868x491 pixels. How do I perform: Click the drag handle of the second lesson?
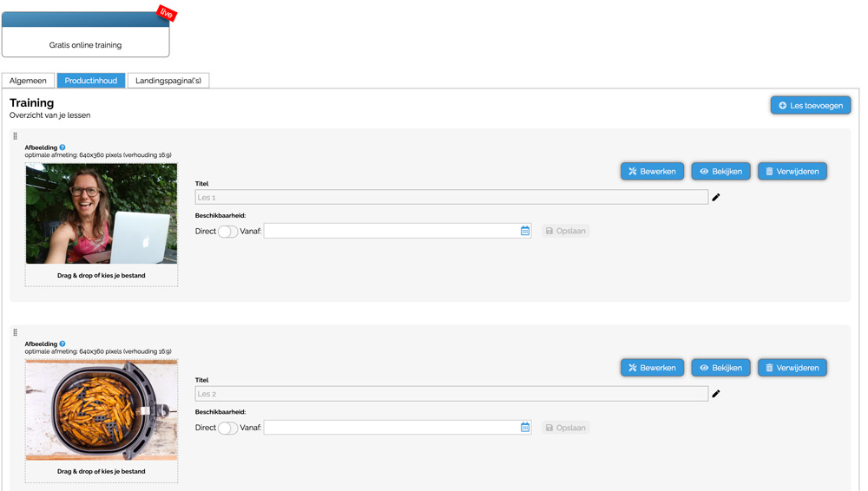point(15,332)
